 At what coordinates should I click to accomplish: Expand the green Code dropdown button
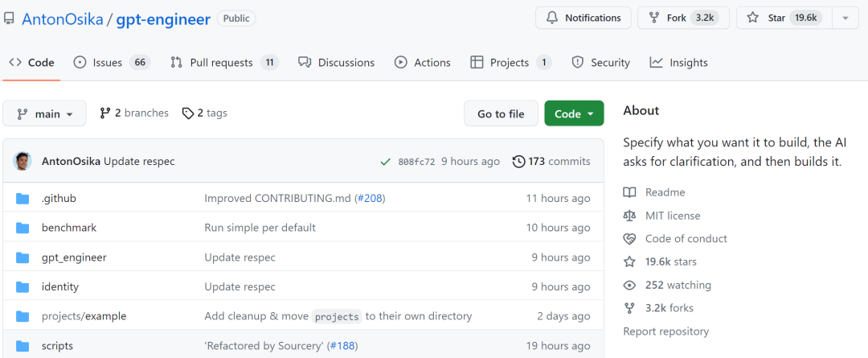[574, 113]
